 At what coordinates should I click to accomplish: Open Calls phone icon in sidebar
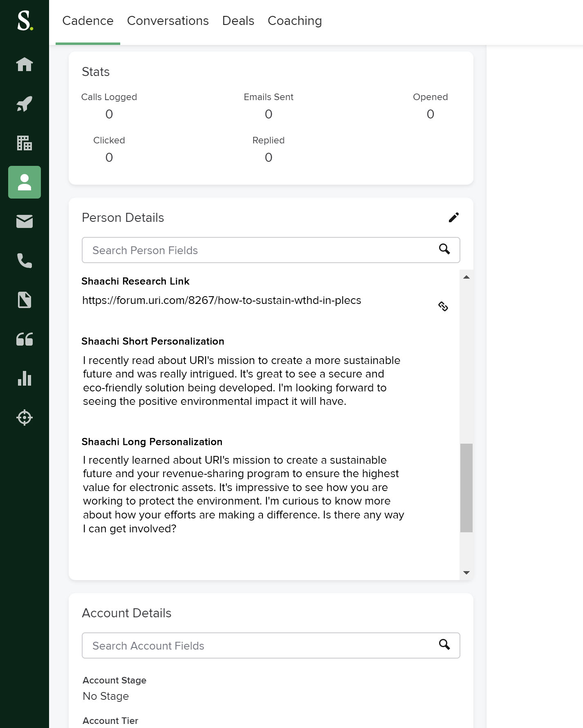pos(25,261)
